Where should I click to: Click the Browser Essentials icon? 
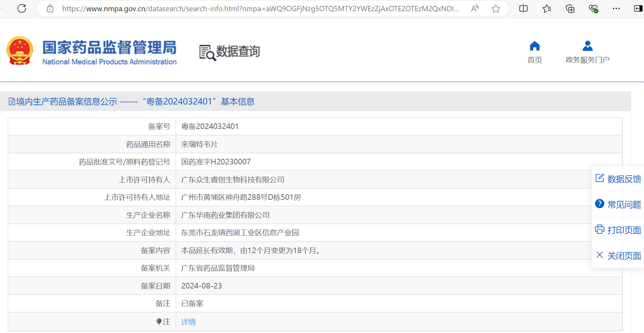(x=594, y=8)
